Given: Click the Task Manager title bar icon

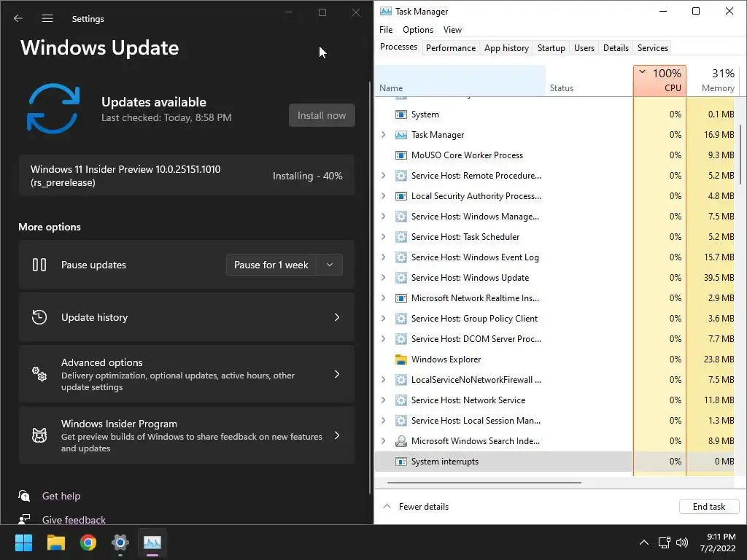Looking at the screenshot, I should tap(385, 11).
